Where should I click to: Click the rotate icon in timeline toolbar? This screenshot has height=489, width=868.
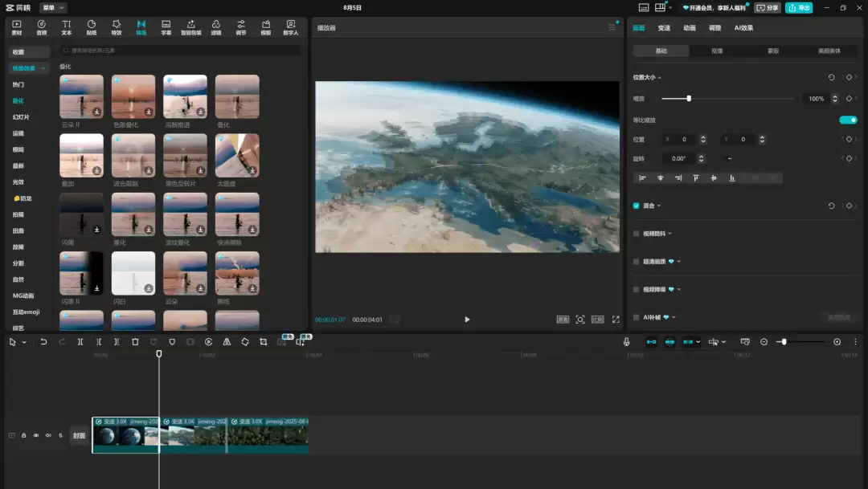click(x=245, y=342)
